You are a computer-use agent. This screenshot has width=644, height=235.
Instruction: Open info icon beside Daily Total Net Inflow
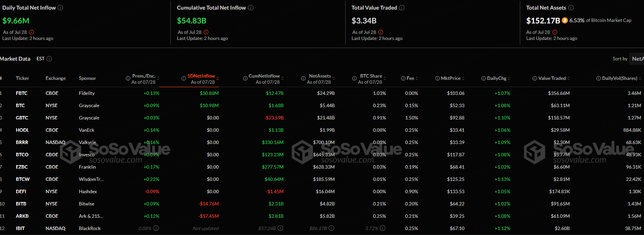click(60, 8)
